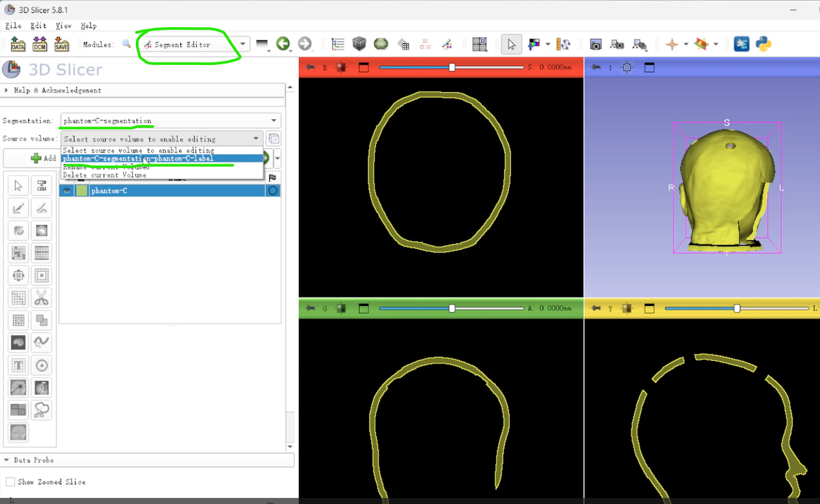Click the slice intersections icon
Viewport: 820px width, 504px height.
(x=701, y=44)
